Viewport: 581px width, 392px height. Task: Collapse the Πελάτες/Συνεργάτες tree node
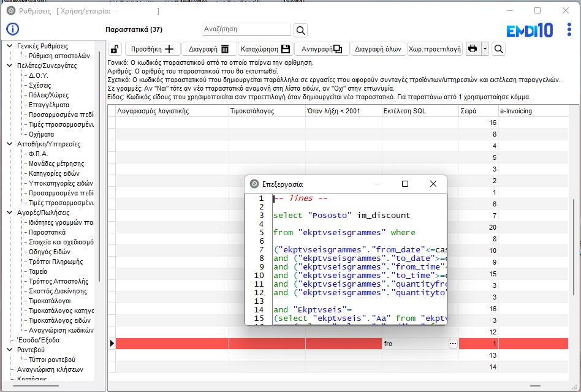coord(10,66)
